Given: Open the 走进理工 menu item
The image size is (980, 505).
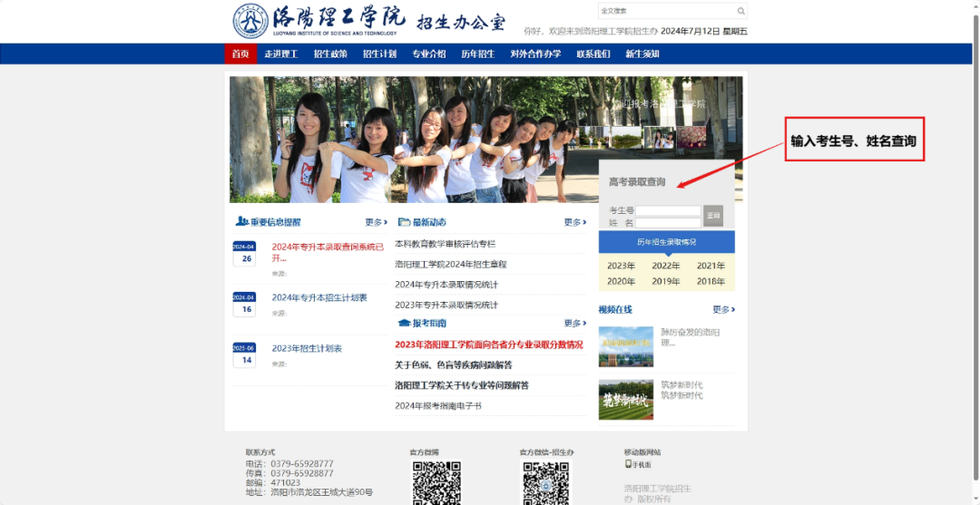Looking at the screenshot, I should 281,53.
